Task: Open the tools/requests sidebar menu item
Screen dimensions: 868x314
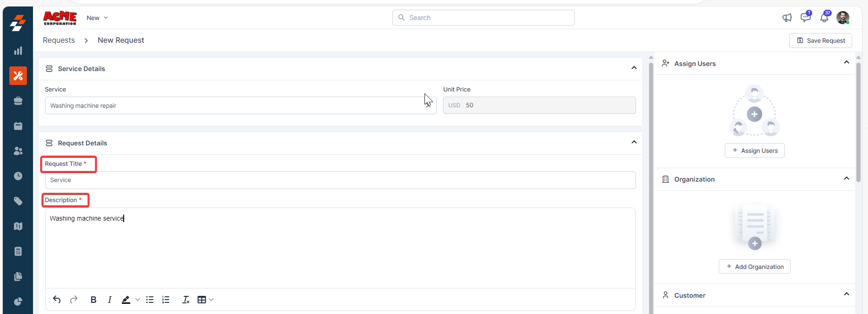Action: [x=18, y=76]
